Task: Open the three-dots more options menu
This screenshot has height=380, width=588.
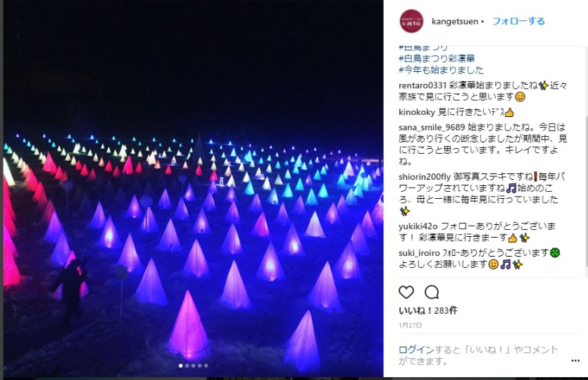Action: [x=575, y=361]
